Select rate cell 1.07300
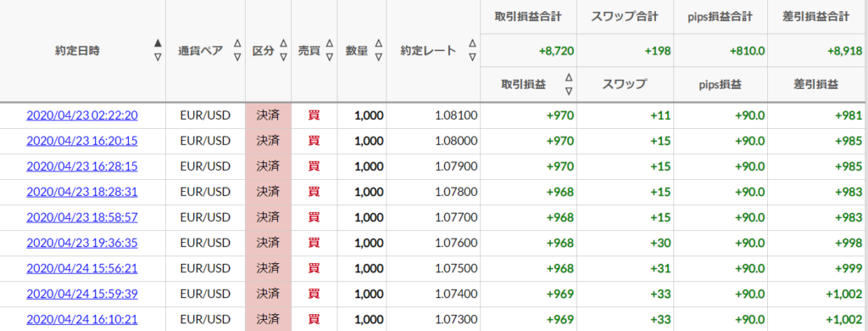The image size is (868, 331). 456,319
